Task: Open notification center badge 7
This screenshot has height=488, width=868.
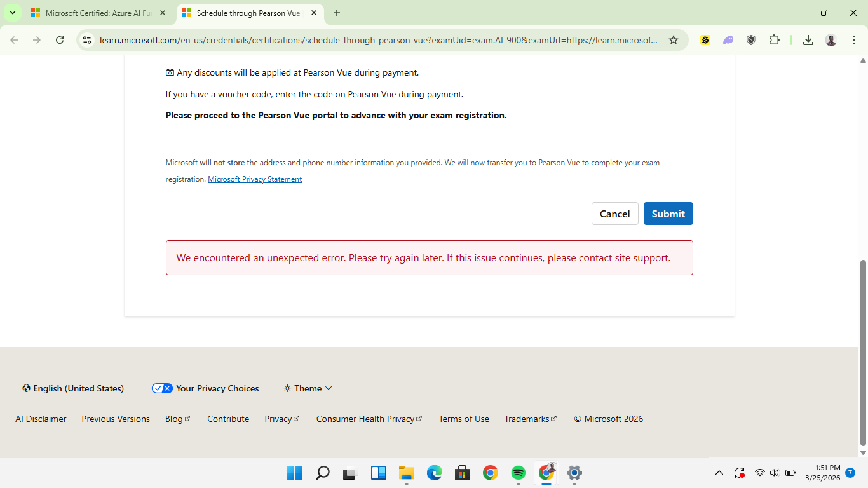Action: click(x=850, y=473)
